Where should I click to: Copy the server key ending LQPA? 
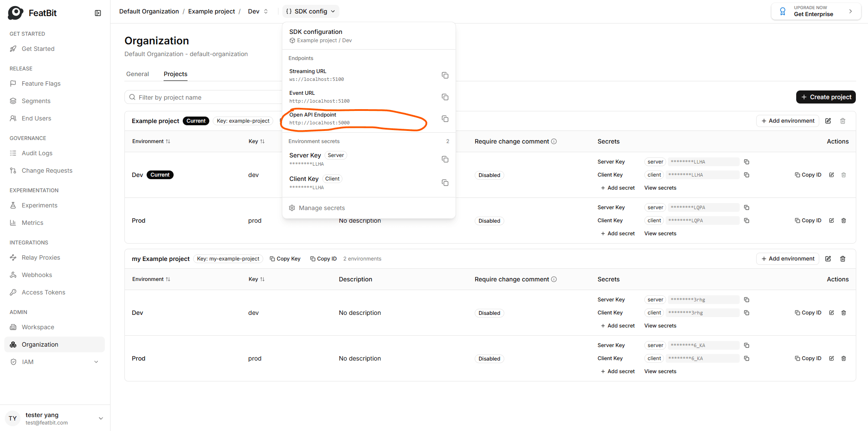click(747, 207)
